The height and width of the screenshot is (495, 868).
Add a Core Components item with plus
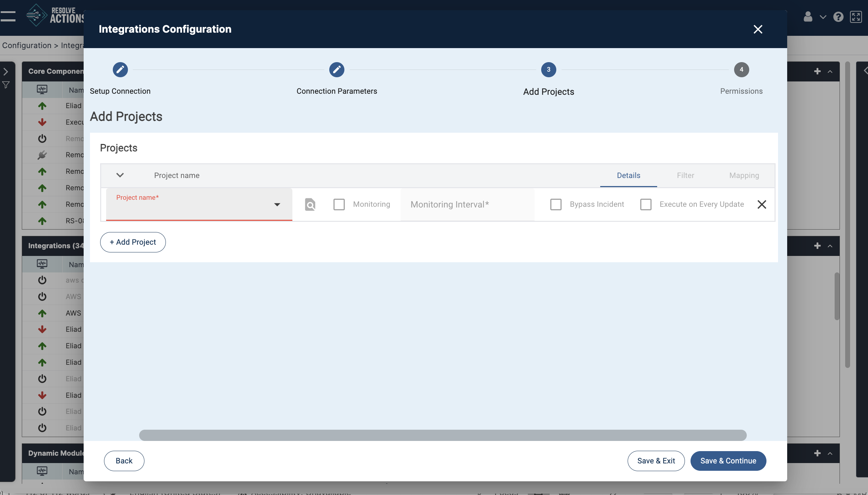pyautogui.click(x=817, y=71)
